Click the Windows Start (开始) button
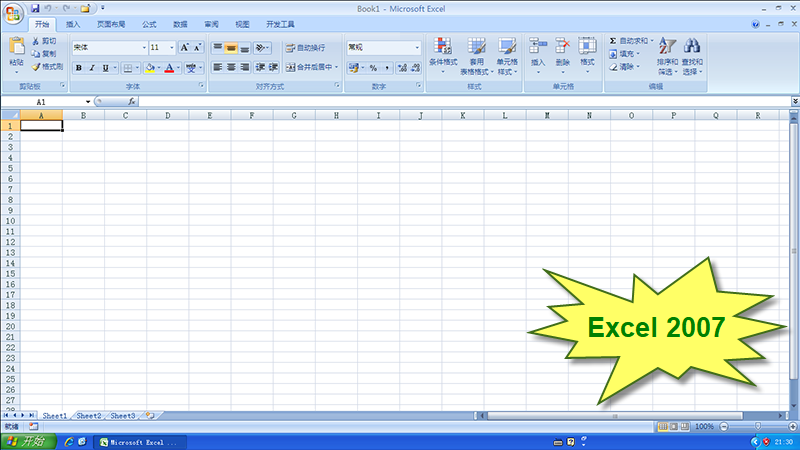The height and width of the screenshot is (450, 800). coord(28,442)
